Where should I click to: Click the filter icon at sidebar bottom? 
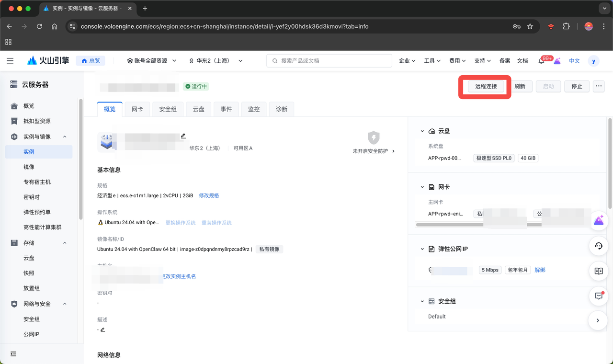[13, 354]
